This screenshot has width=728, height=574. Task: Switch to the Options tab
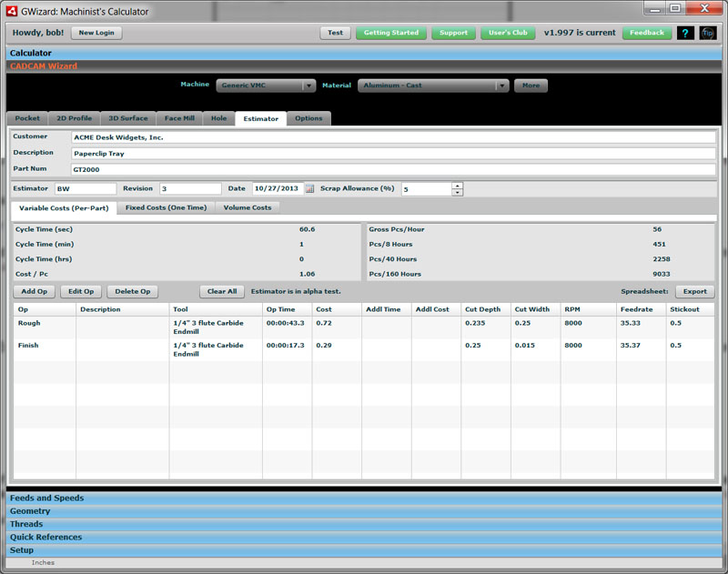pyautogui.click(x=308, y=117)
